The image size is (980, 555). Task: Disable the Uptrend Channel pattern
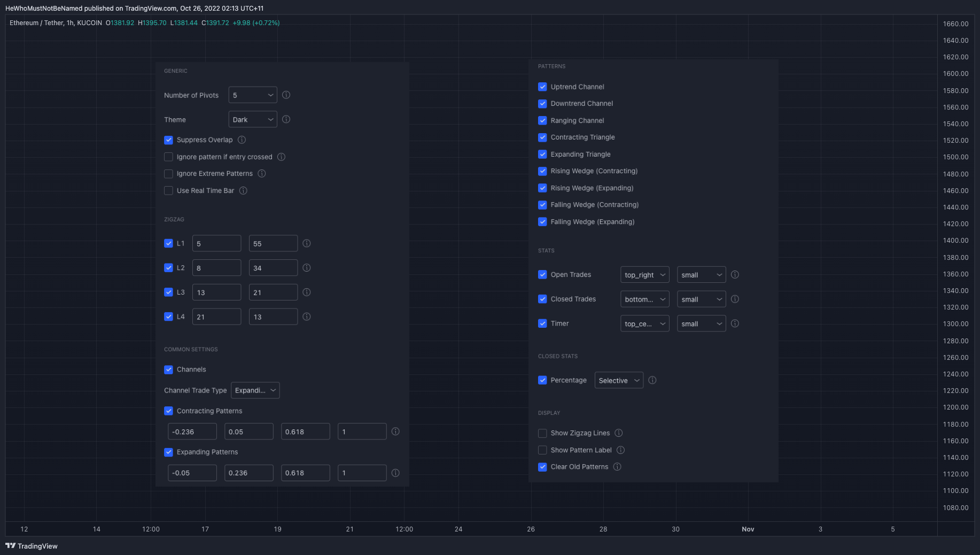pos(542,87)
